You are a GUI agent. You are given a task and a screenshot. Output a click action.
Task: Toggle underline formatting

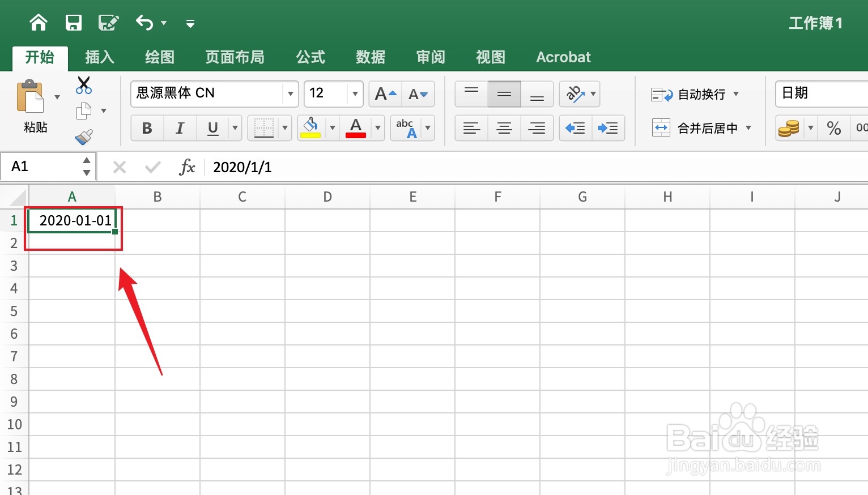(x=213, y=128)
